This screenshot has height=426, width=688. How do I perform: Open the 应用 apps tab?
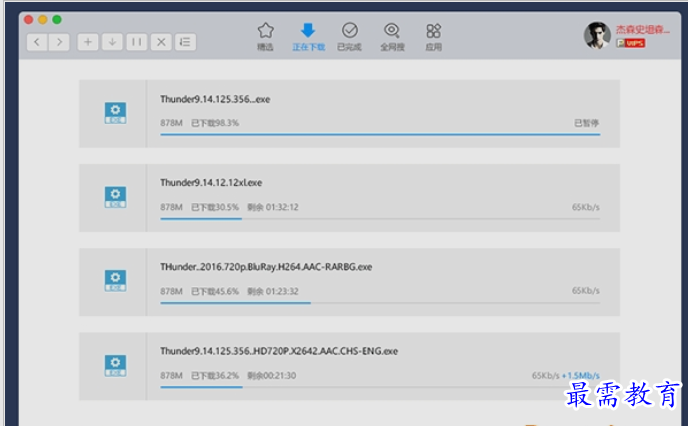(434, 37)
